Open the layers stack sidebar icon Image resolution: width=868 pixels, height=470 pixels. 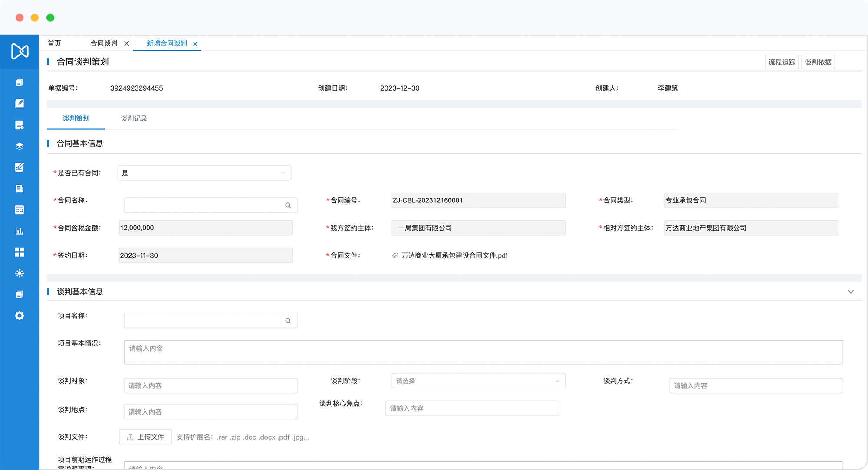20,146
